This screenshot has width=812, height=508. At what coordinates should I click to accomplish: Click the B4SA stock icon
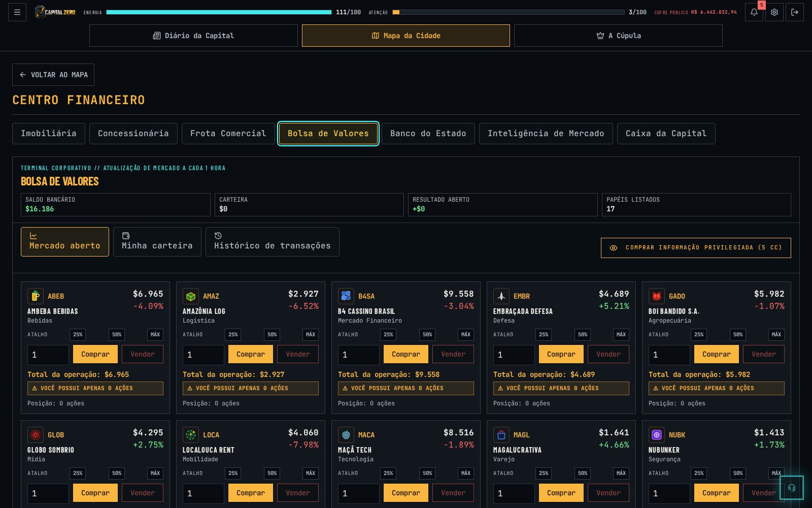pos(346,296)
